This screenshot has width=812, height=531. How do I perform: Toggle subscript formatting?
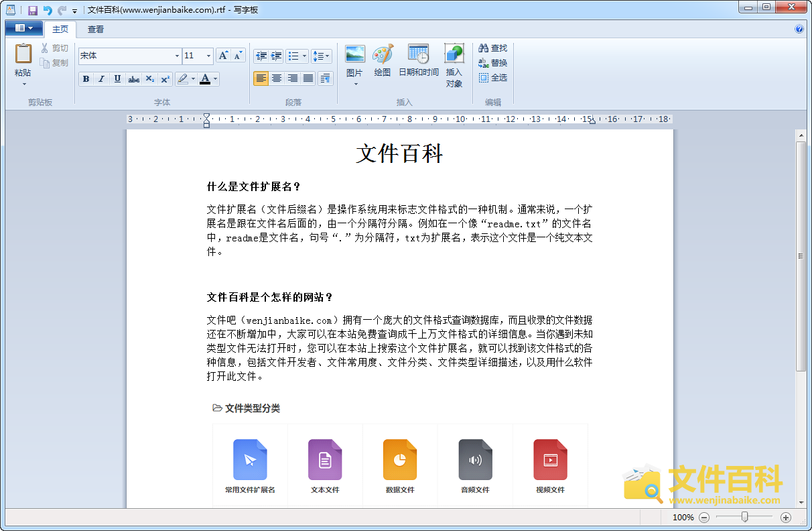point(149,79)
